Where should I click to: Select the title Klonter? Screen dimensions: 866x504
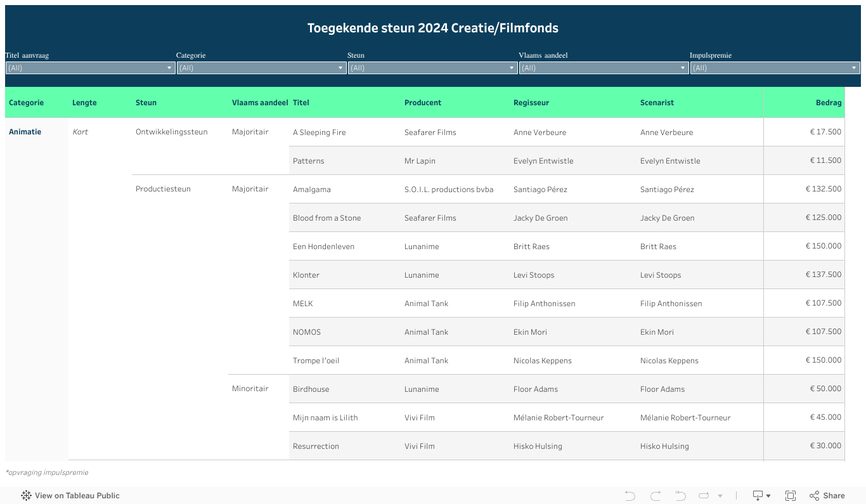[x=306, y=275]
